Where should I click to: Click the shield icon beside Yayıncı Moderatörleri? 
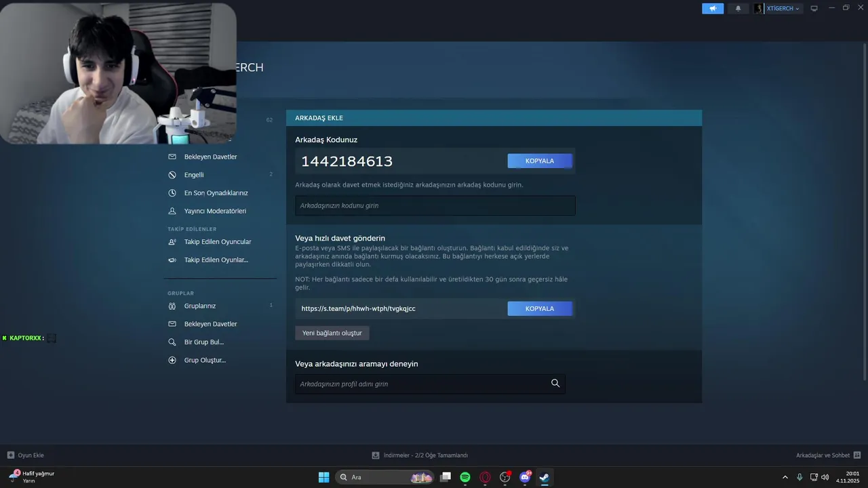point(172,211)
